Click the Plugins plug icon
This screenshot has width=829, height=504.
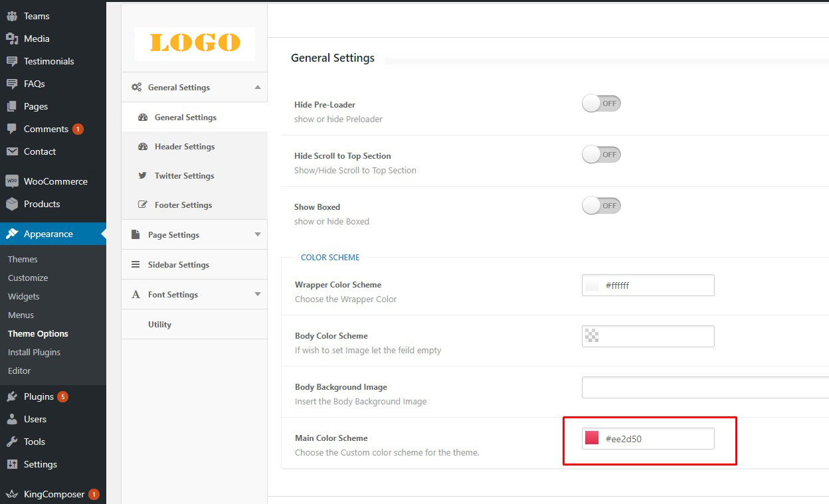[x=12, y=396]
